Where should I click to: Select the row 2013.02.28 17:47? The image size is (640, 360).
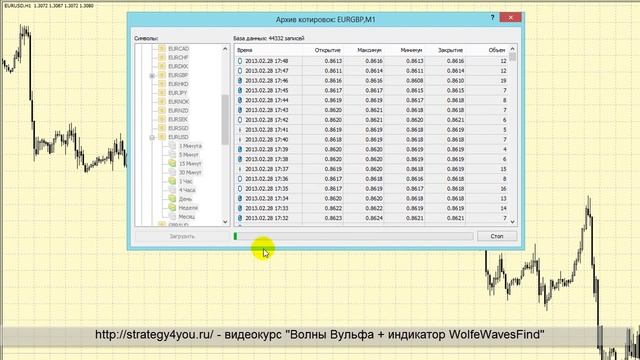[372, 71]
